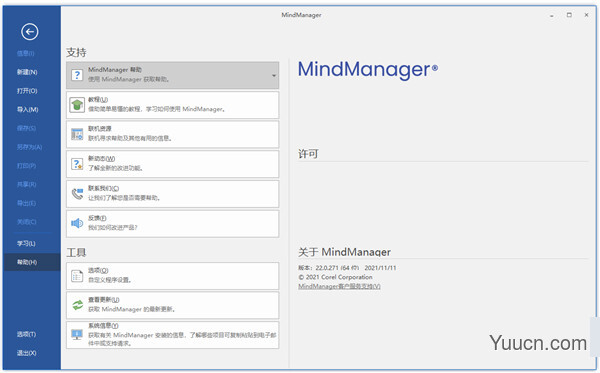Image resolution: width=600 pixels, height=373 pixels.
Task: Click the 联机资源 web page icon
Action: (x=77, y=134)
